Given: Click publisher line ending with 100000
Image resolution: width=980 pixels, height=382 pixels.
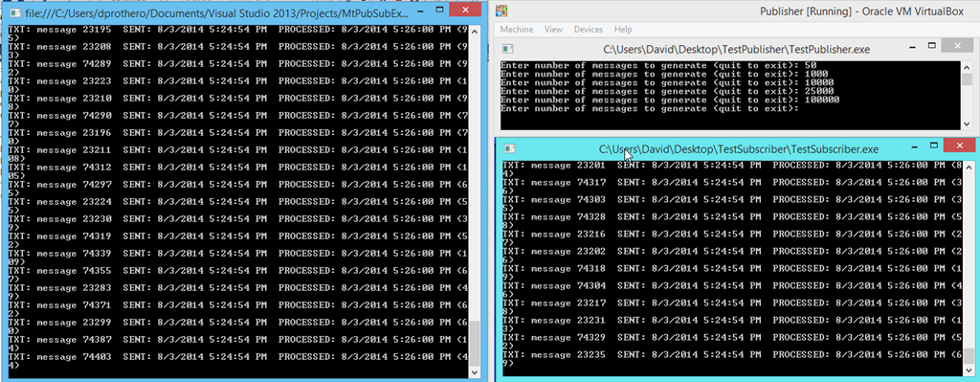Looking at the screenshot, I should (x=670, y=100).
